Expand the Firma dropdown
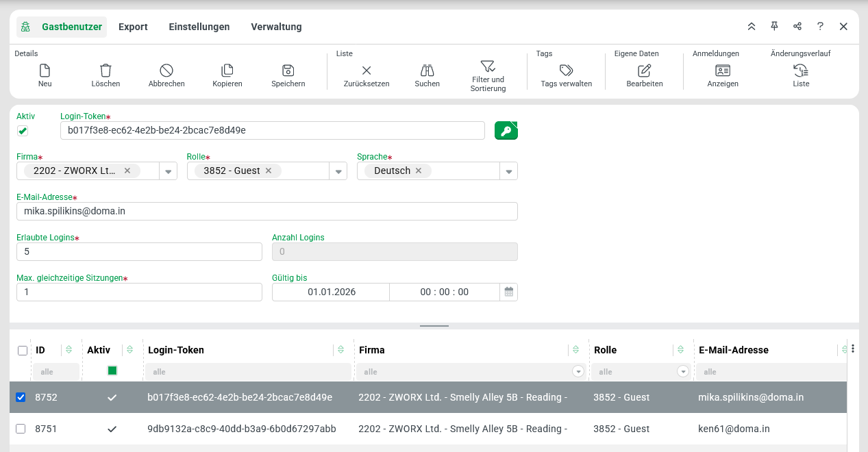The width and height of the screenshot is (868, 452). tap(169, 171)
